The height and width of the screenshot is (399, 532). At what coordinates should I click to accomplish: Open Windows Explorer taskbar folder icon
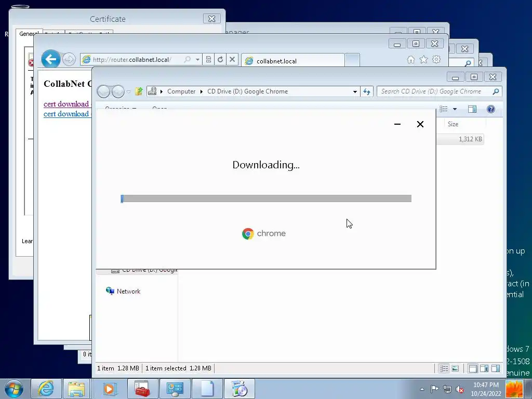point(76,389)
